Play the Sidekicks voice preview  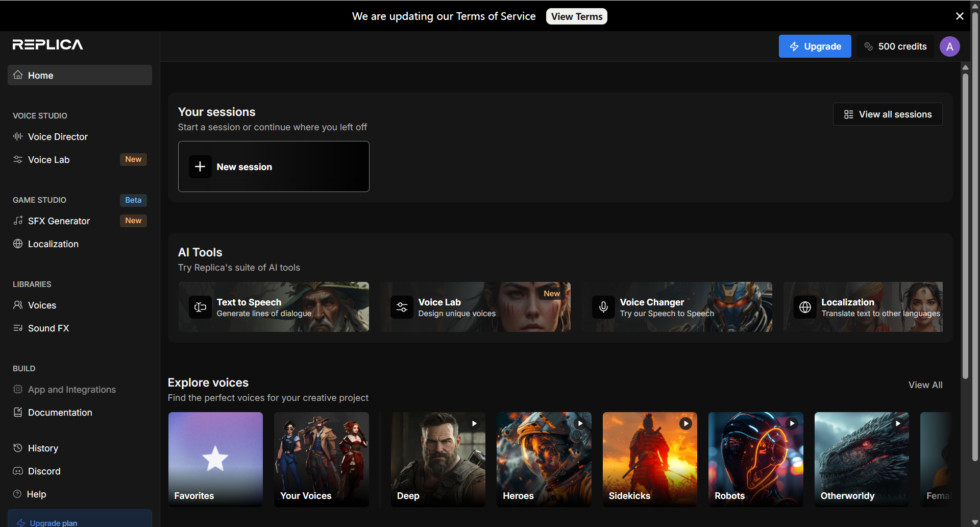click(686, 423)
